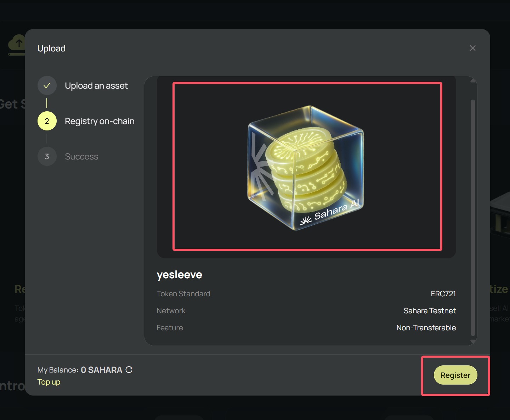Click the Network label
The height and width of the screenshot is (420, 510).
(x=171, y=311)
